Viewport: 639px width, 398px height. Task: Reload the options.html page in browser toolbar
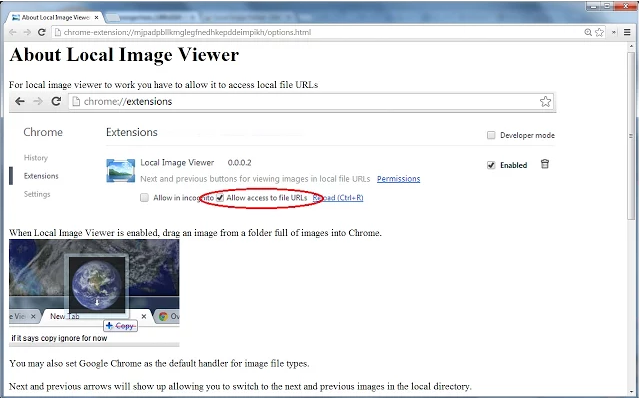click(x=42, y=32)
